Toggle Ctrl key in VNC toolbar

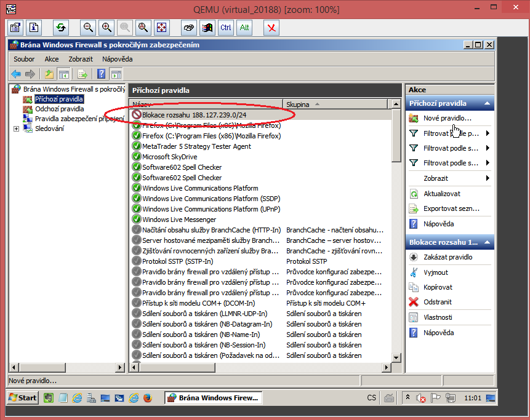[225, 27]
